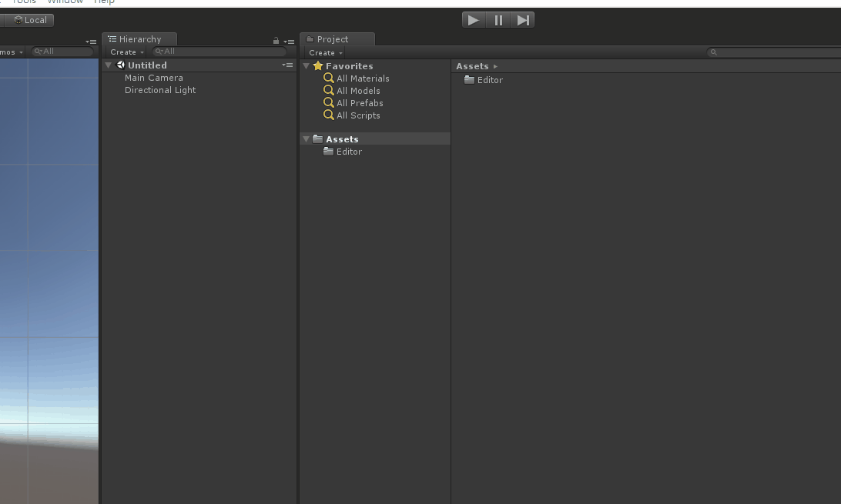Choose the All Scripts favorite filter

[x=358, y=115]
